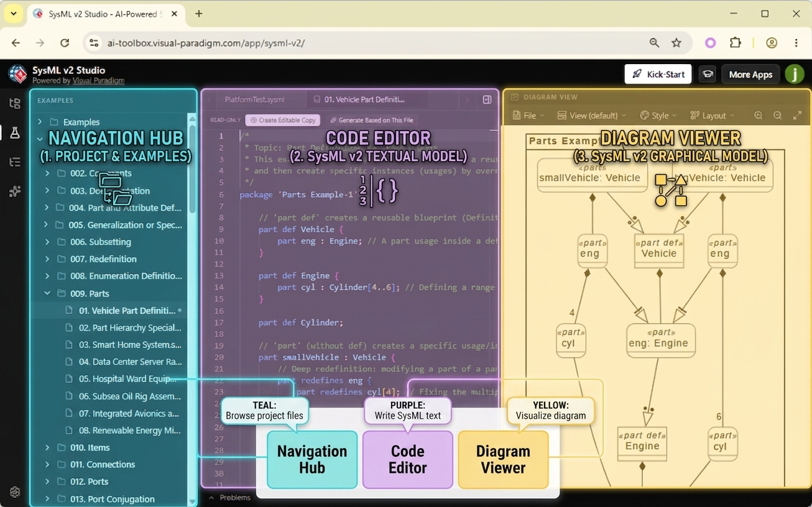Open the graduation cap tutorial icon
This screenshot has height=507, width=812.
pyautogui.click(x=708, y=74)
